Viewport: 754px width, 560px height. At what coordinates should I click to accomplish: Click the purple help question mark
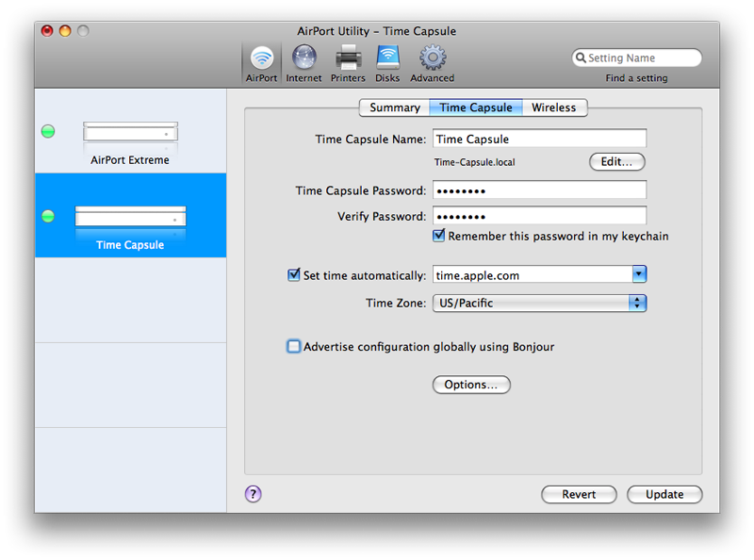click(253, 494)
